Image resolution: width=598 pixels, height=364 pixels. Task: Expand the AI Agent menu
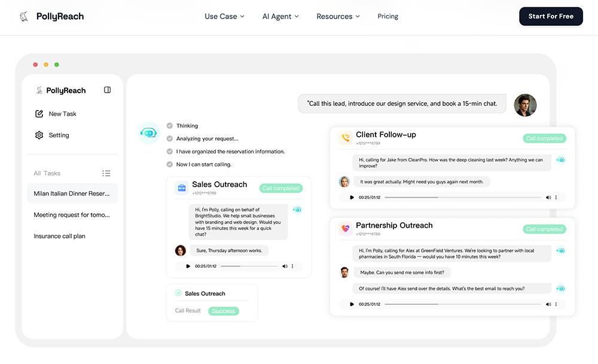280,16
